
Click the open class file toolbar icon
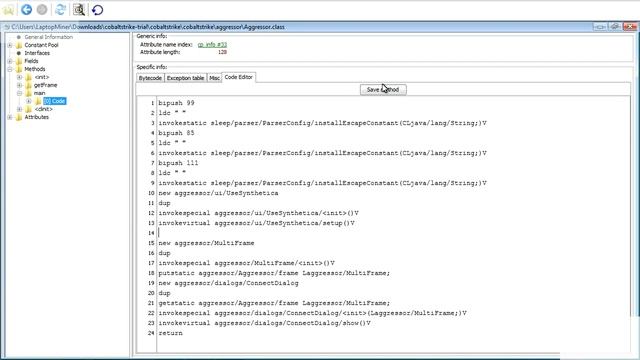tap(8, 9)
